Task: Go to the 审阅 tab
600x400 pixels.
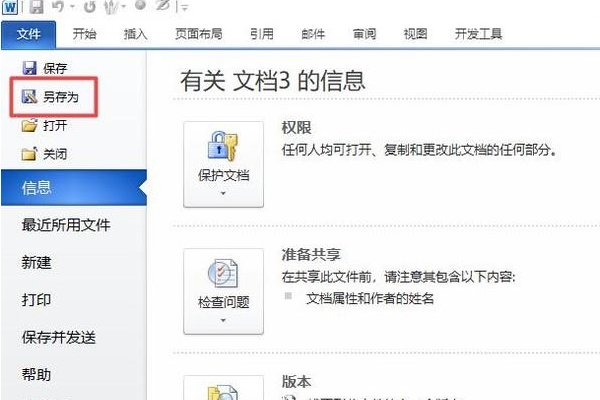Action: 364,34
